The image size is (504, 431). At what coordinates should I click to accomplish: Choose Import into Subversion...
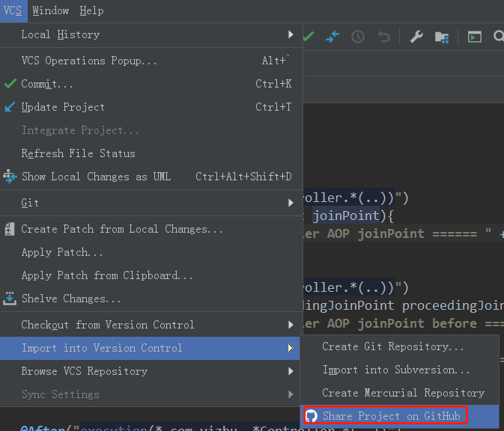[400, 370]
